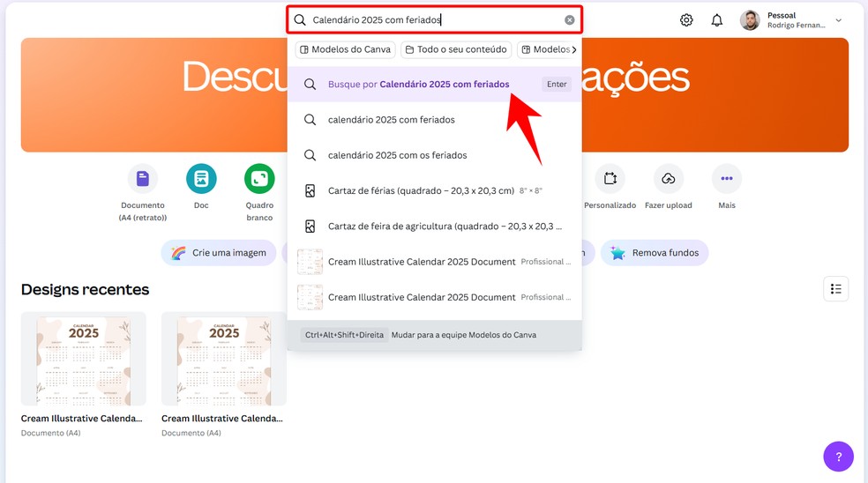Click the Pessoal account name label
868x483 pixels.
click(781, 16)
